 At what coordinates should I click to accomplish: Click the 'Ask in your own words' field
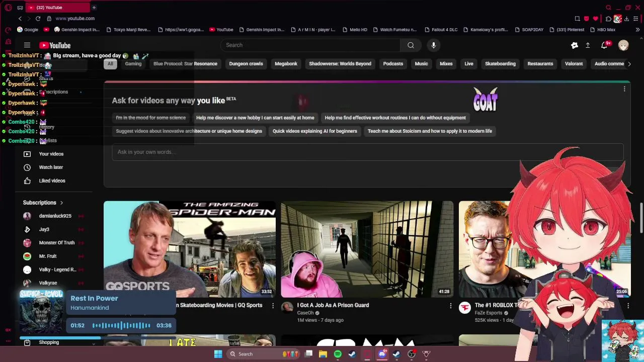point(367,152)
